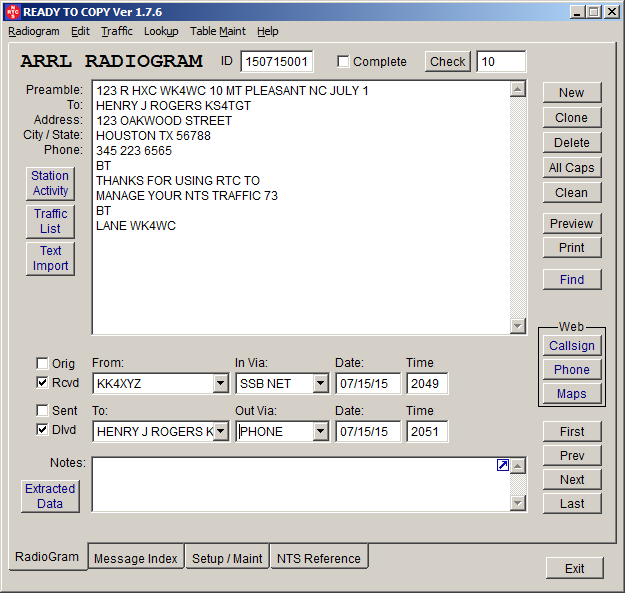This screenshot has width=625, height=593.
Task: Click the Notes scrollbar up arrow
Action: point(517,465)
